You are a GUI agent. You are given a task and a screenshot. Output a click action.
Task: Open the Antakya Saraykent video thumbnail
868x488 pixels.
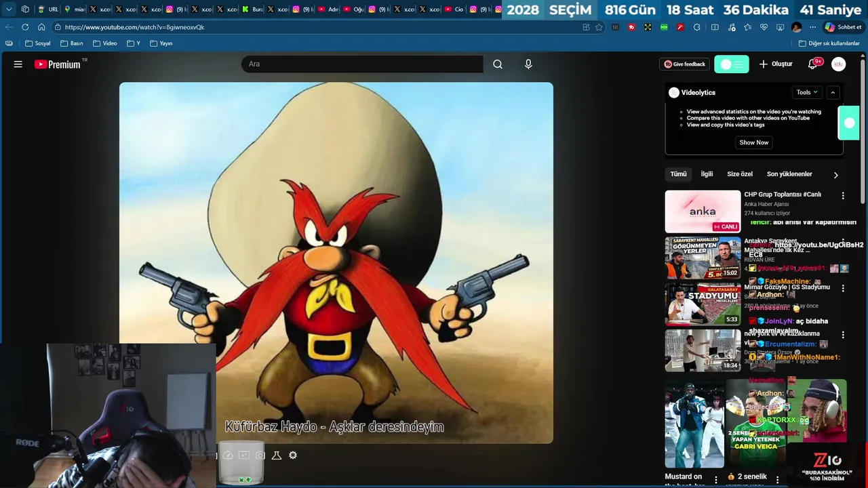point(703,258)
